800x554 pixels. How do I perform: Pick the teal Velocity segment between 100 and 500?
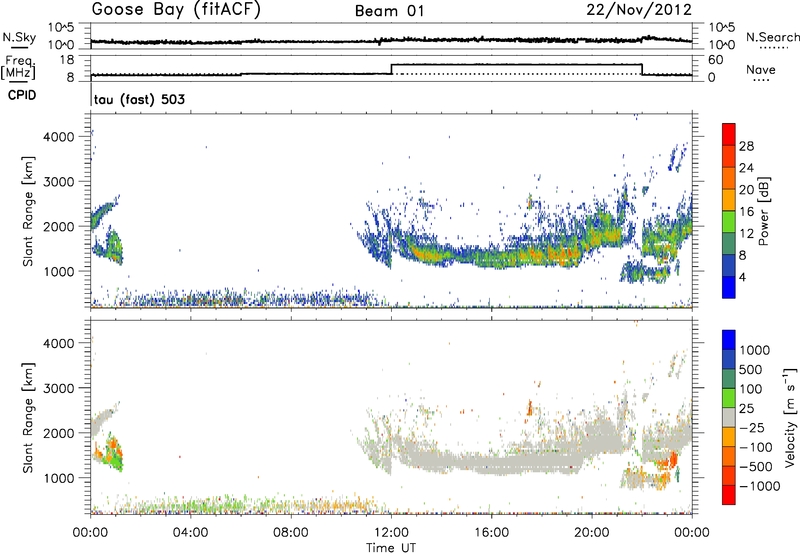729,379
